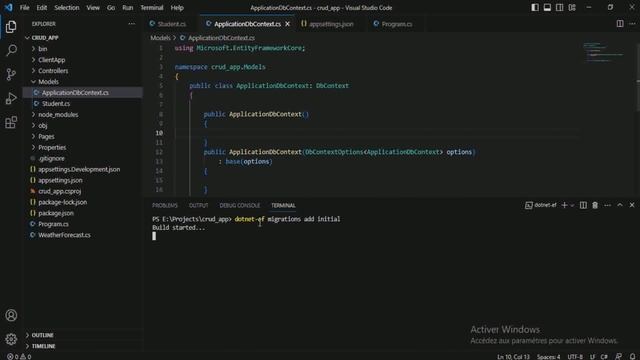Change encoding via UTF-8 status item
Screen dimensions: 640x360
(x=575, y=357)
